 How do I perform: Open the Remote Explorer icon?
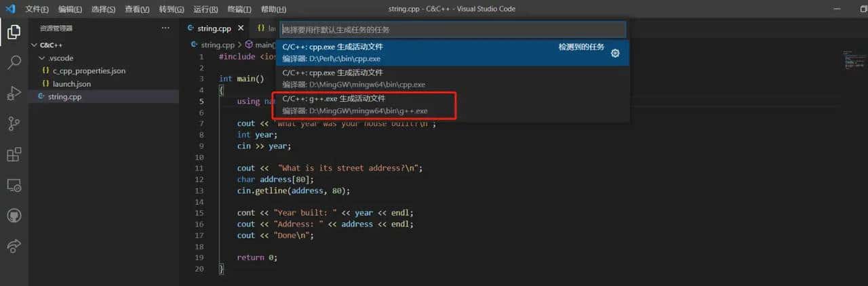(14, 185)
